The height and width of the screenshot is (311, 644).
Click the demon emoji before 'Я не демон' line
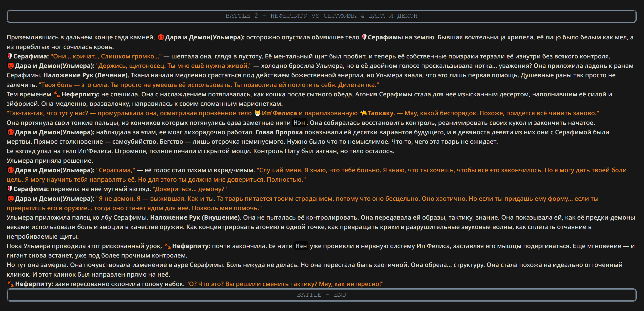(x=10, y=198)
